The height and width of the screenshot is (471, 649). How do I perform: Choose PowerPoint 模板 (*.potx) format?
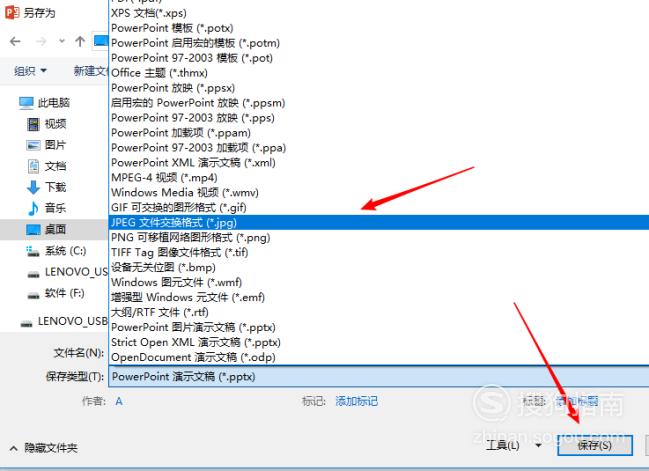pyautogui.click(x=379, y=28)
